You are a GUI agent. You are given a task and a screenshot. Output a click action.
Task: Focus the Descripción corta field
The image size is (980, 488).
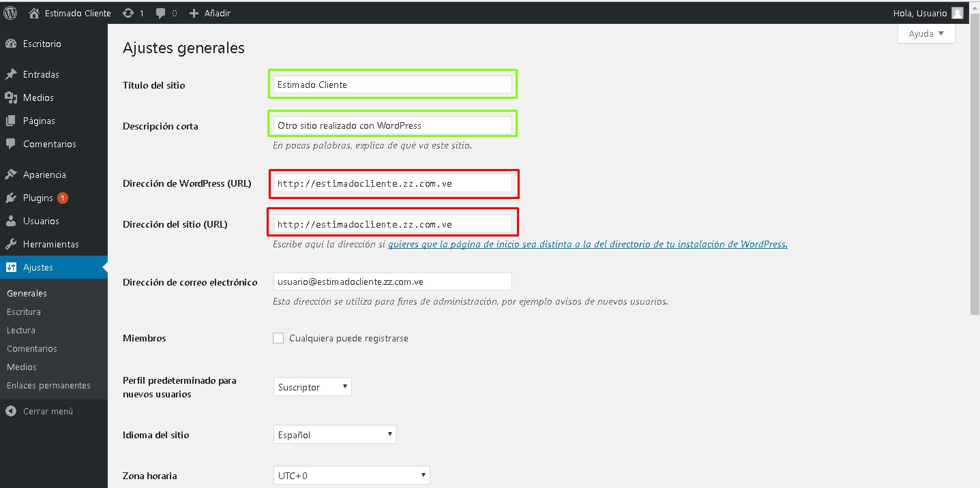pos(392,125)
